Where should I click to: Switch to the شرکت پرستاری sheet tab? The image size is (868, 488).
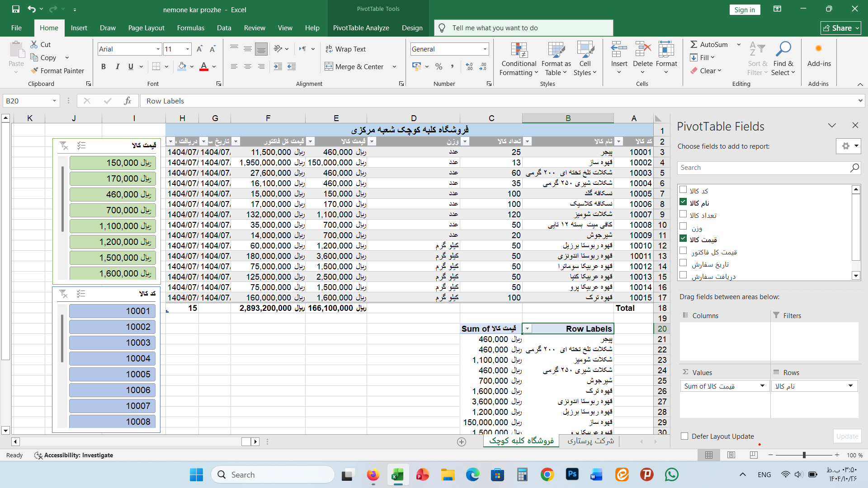pyautogui.click(x=590, y=441)
